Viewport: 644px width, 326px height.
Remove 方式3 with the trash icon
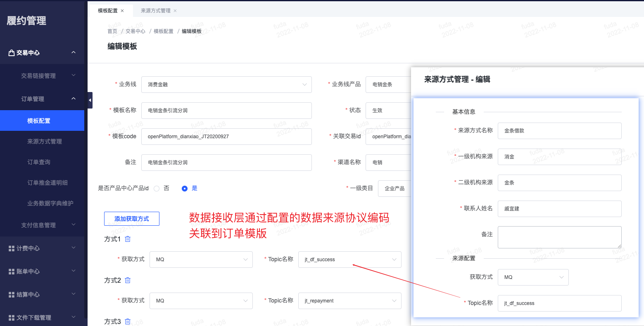pos(128,321)
